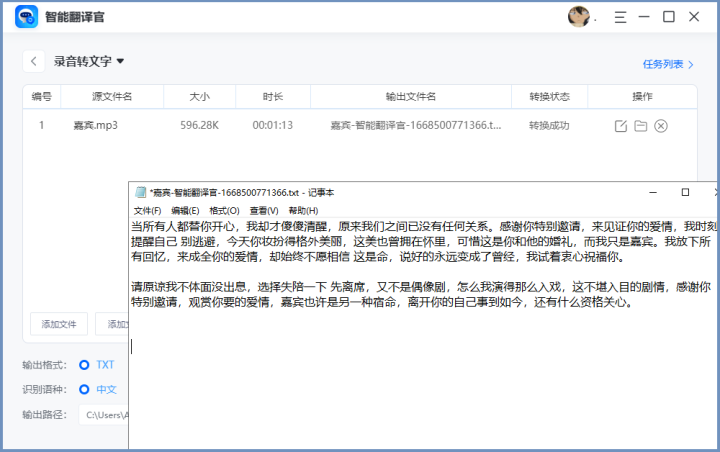Click the 添加文件 button
The height and width of the screenshot is (452, 720).
click(x=59, y=324)
